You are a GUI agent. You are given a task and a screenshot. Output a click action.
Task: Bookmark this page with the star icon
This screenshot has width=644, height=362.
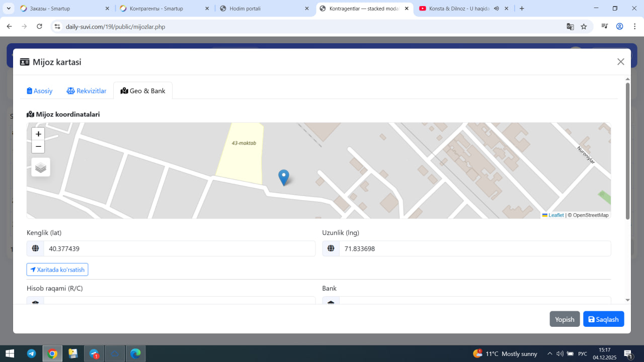point(584,26)
